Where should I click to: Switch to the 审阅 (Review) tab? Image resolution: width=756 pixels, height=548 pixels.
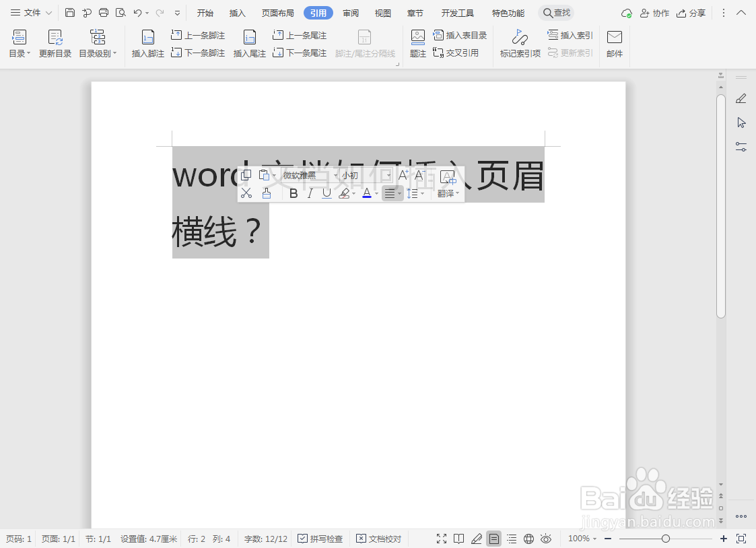(351, 13)
